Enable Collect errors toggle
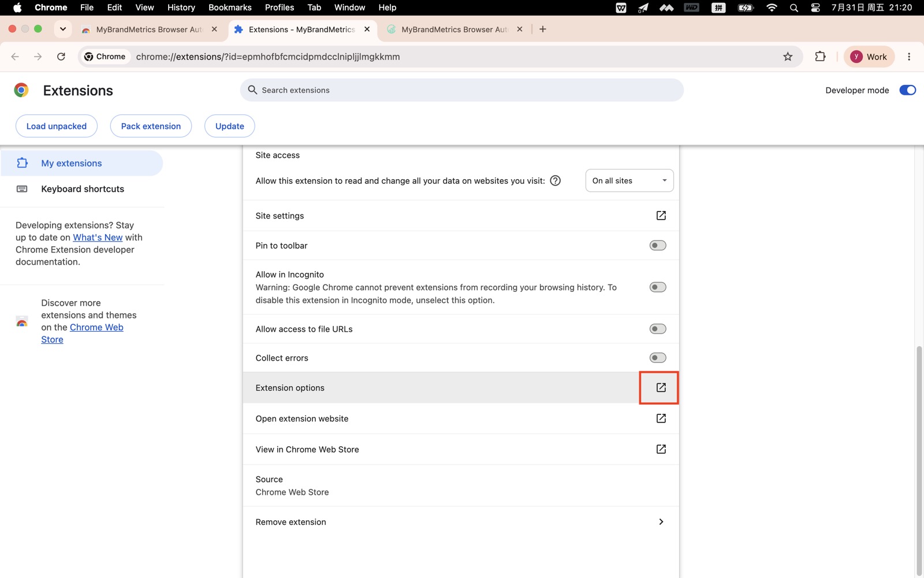This screenshot has width=924, height=578. [x=657, y=358]
